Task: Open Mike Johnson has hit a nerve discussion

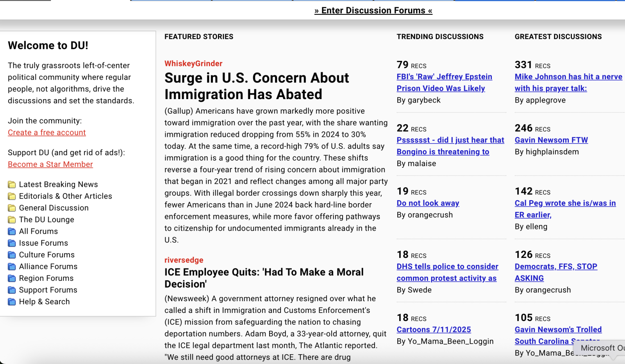Action: click(x=568, y=83)
